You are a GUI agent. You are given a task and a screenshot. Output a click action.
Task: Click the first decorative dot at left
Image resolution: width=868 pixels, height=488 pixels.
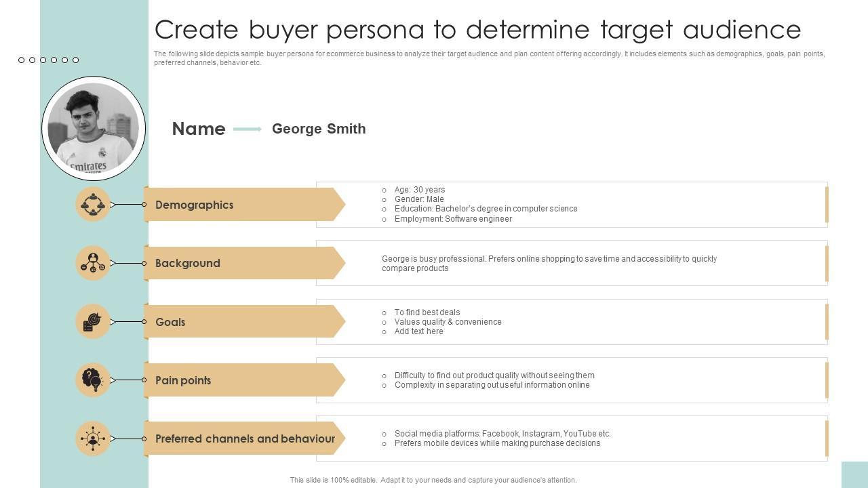pyautogui.click(x=22, y=60)
